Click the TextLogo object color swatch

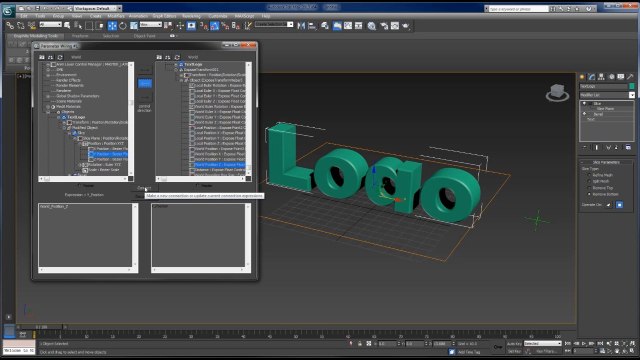(632, 86)
